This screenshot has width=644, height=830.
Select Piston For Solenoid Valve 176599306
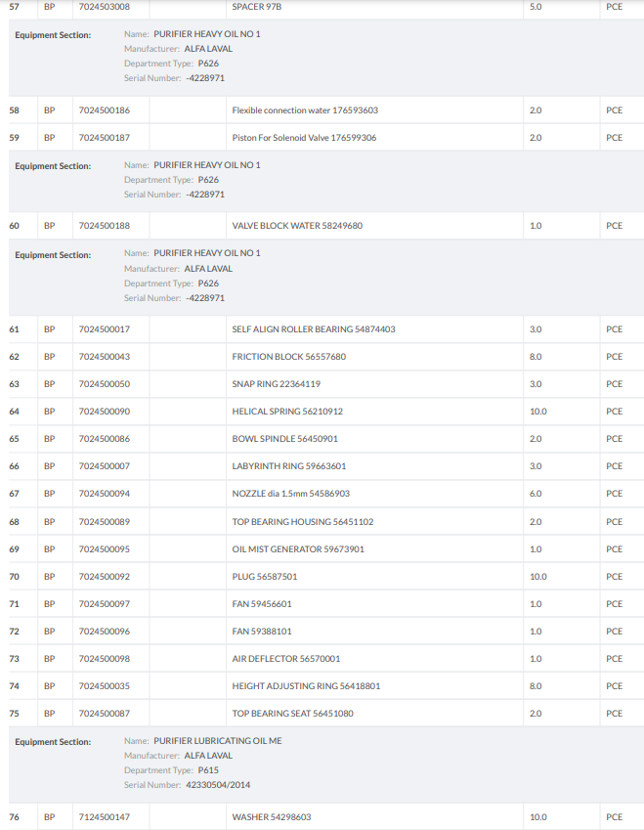coord(304,138)
